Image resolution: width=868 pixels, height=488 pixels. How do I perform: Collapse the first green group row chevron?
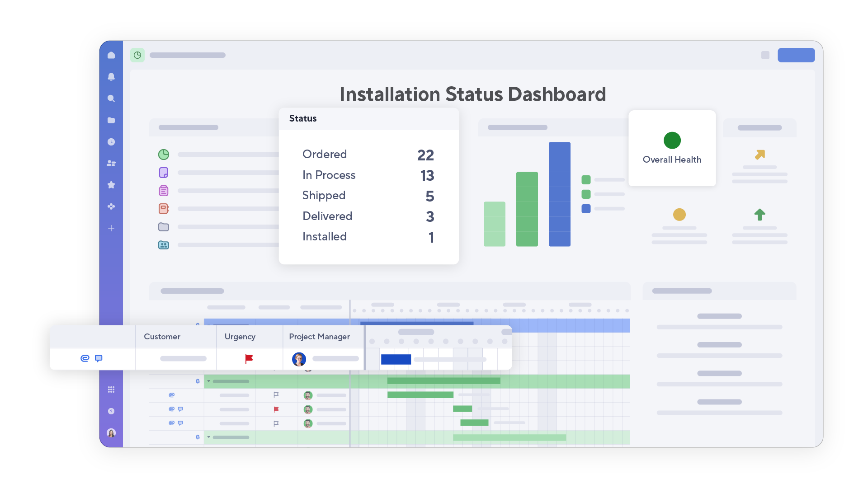pyautogui.click(x=208, y=381)
